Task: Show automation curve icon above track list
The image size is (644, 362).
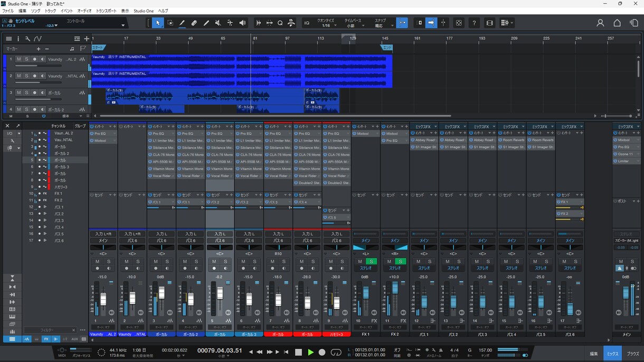Action: [x=37, y=39]
